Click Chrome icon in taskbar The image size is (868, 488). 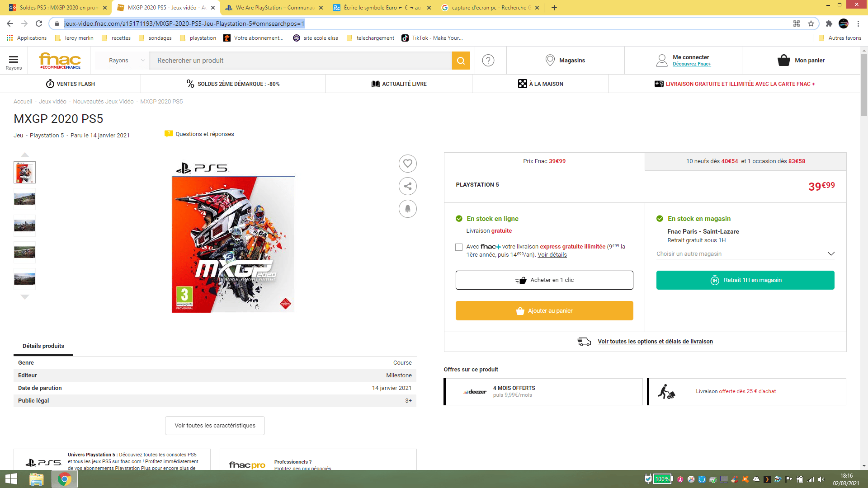tap(65, 479)
